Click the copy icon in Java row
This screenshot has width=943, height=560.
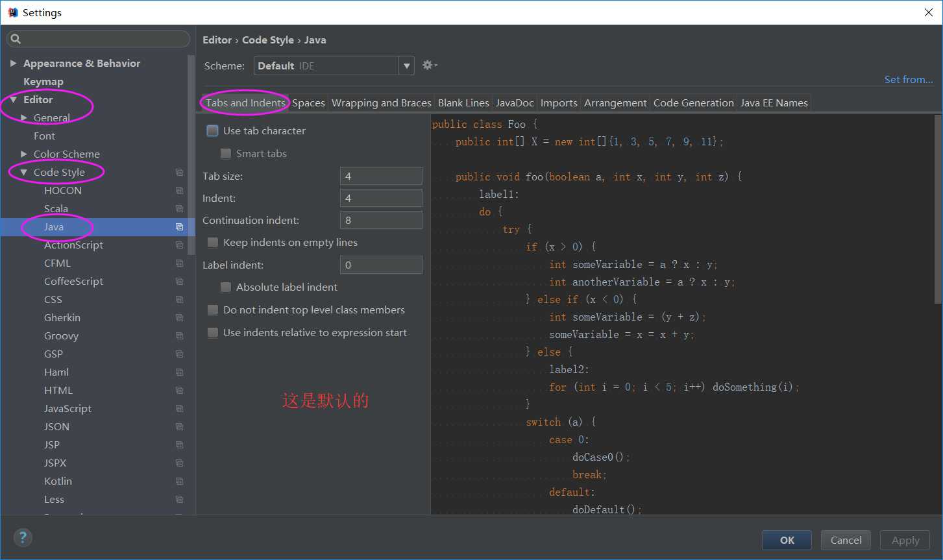click(179, 227)
